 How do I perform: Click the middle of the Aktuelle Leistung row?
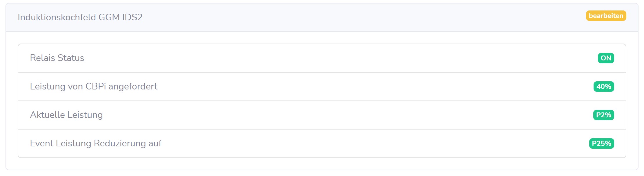pos(322,115)
